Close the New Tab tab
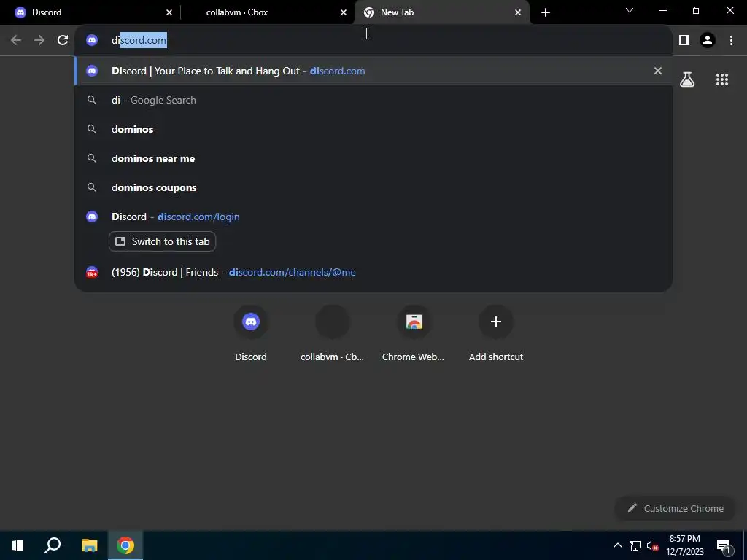747x560 pixels. (518, 12)
